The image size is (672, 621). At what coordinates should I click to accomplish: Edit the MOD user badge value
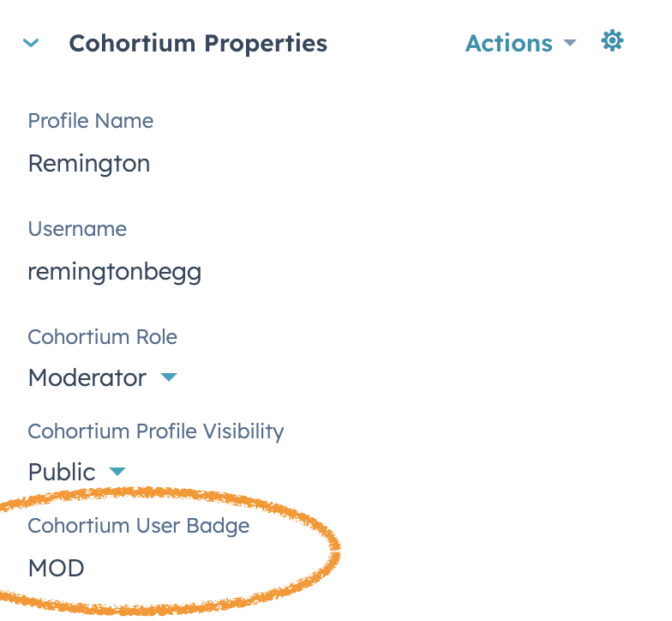[x=57, y=568]
